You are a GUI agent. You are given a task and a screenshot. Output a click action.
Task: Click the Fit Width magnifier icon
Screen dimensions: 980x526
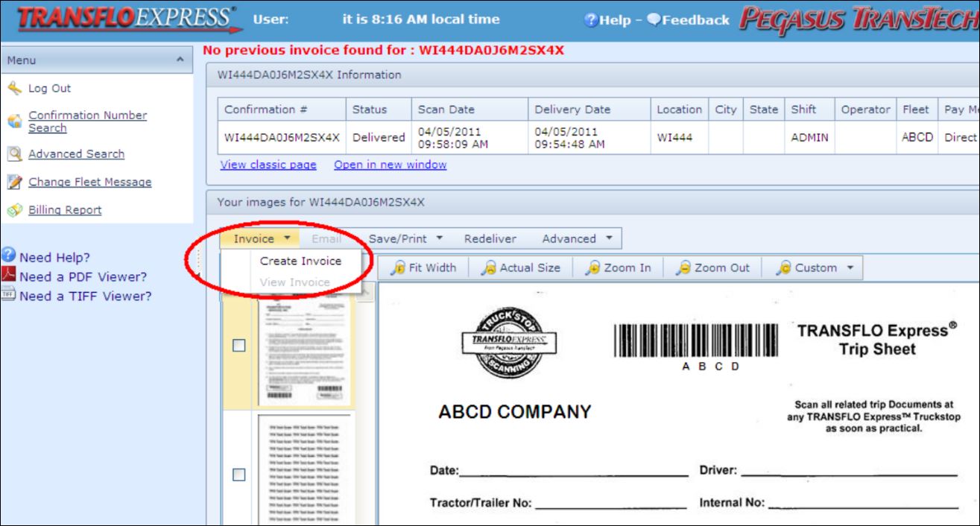tap(398, 268)
